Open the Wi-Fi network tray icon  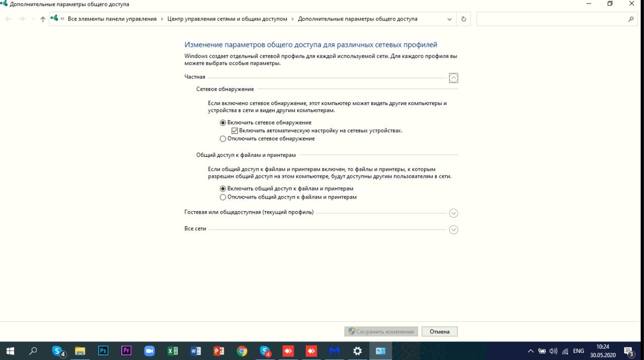565,351
